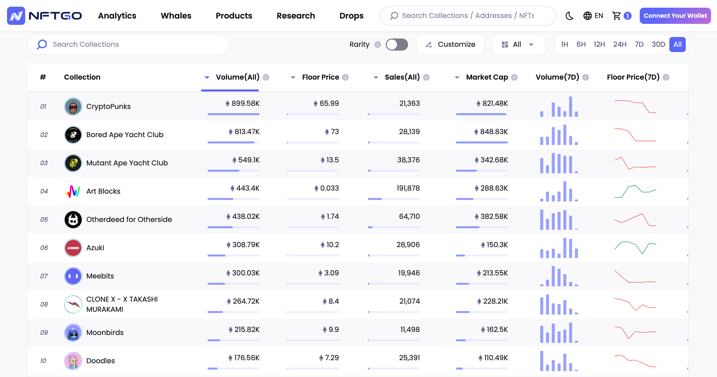The image size is (717, 377).
Task: Click Floor Price info icon
Action: 346,77
